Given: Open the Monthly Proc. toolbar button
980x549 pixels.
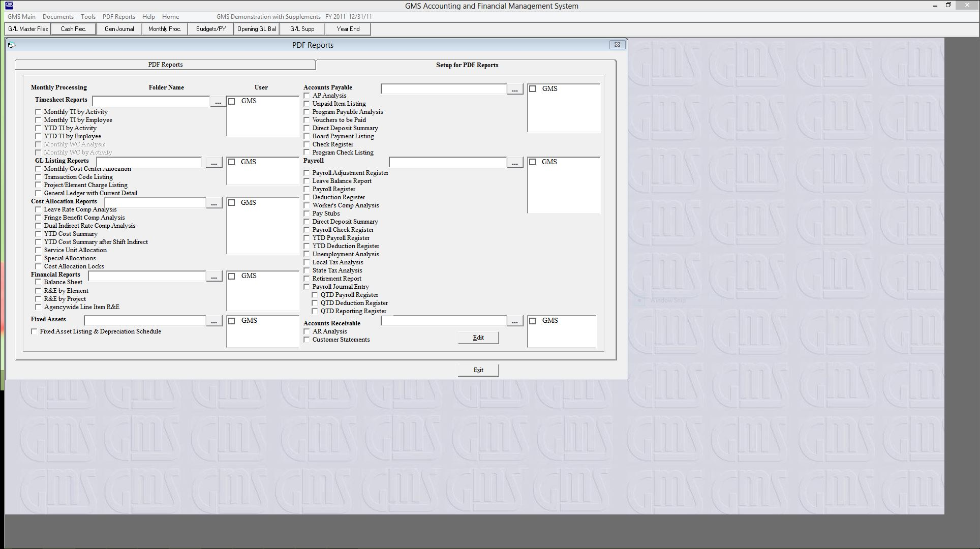Looking at the screenshot, I should click(165, 29).
